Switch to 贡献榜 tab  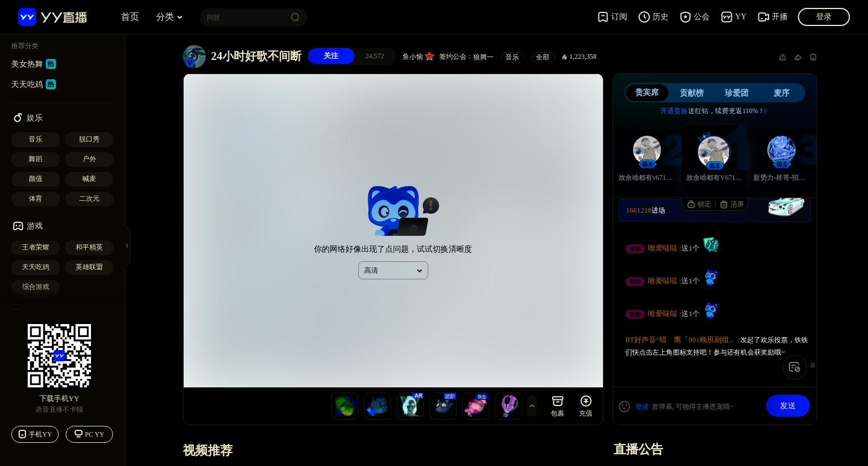(x=692, y=93)
